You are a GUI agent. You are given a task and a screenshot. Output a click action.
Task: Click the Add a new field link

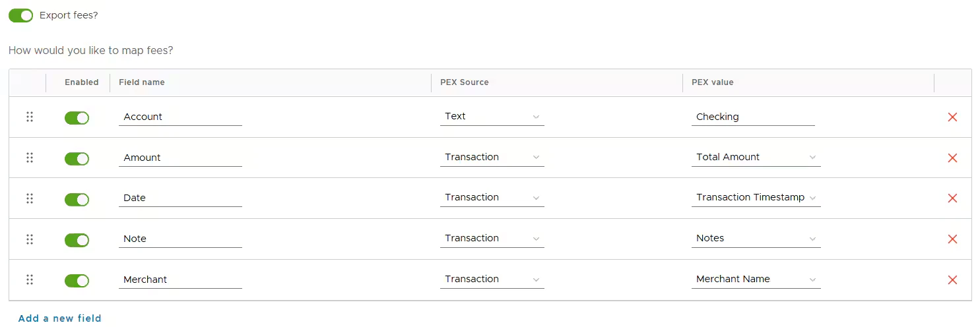click(x=59, y=318)
